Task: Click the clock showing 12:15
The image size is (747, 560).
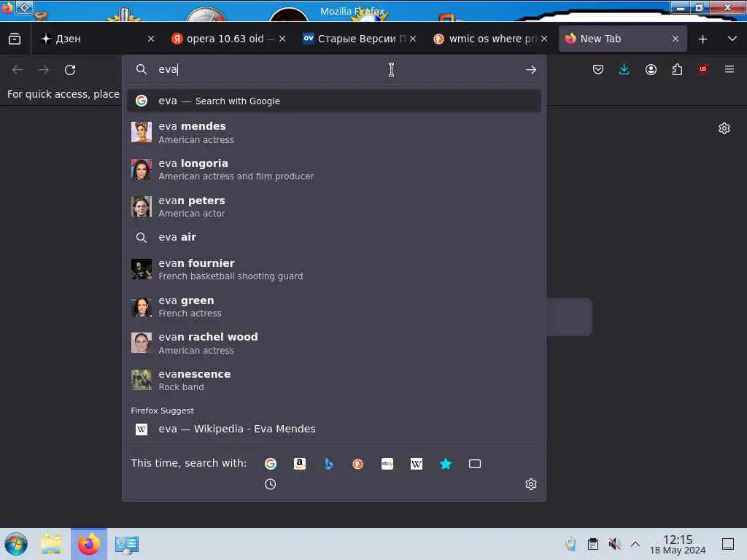Action: pyautogui.click(x=678, y=544)
